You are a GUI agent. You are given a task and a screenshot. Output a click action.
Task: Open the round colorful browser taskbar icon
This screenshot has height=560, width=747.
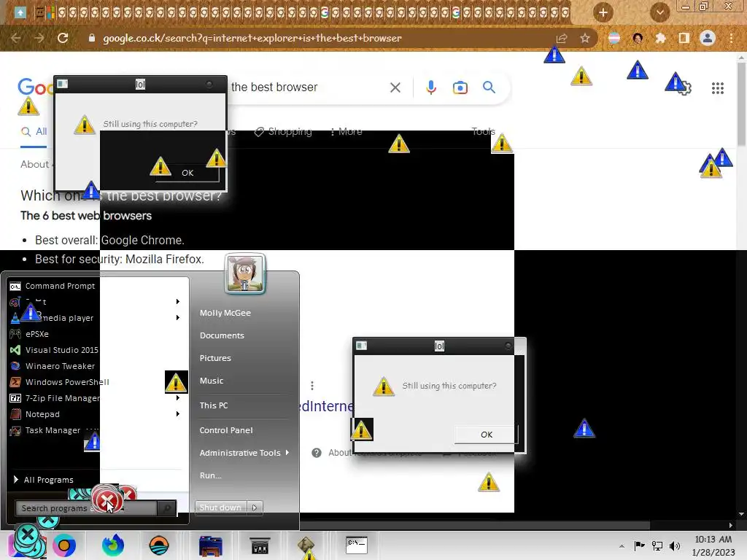pyautogui.click(x=64, y=545)
